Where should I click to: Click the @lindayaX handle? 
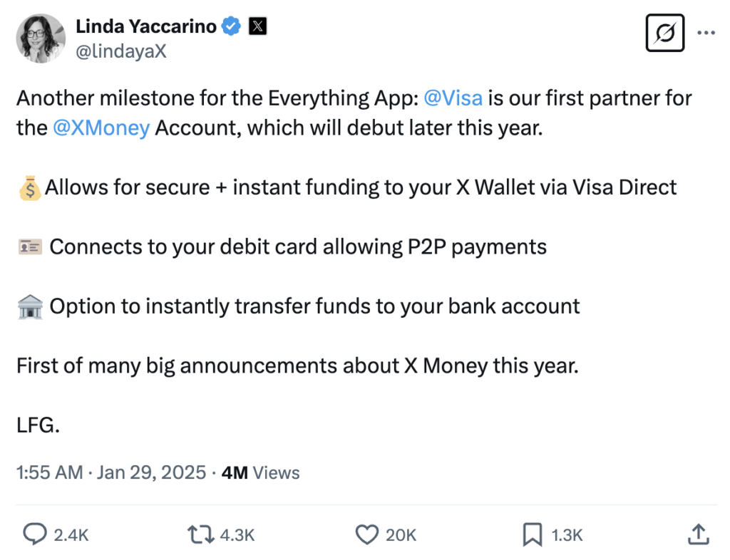(121, 51)
